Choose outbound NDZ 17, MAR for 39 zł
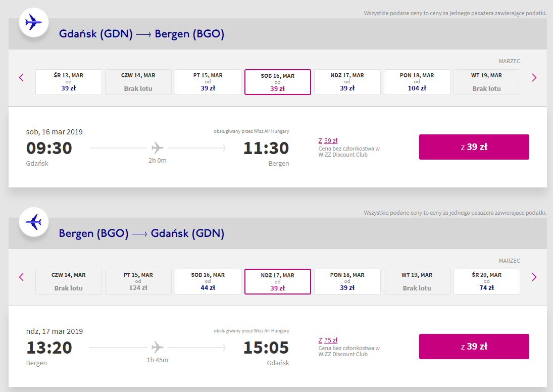The height and width of the screenshot is (392, 553). [347, 82]
